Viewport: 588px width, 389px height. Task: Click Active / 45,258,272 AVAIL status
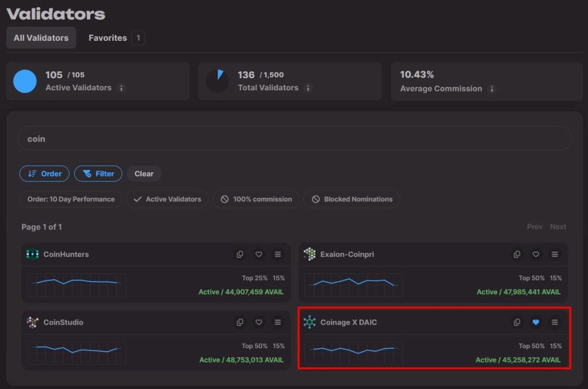pyautogui.click(x=518, y=360)
